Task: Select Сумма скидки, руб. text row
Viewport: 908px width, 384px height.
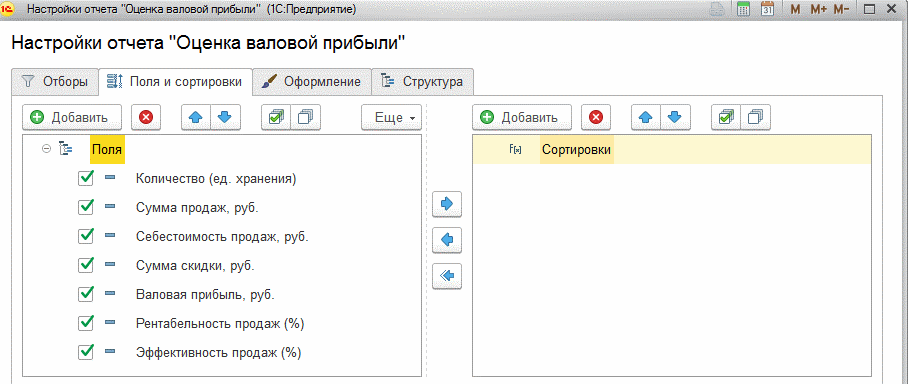Action: coord(195,265)
